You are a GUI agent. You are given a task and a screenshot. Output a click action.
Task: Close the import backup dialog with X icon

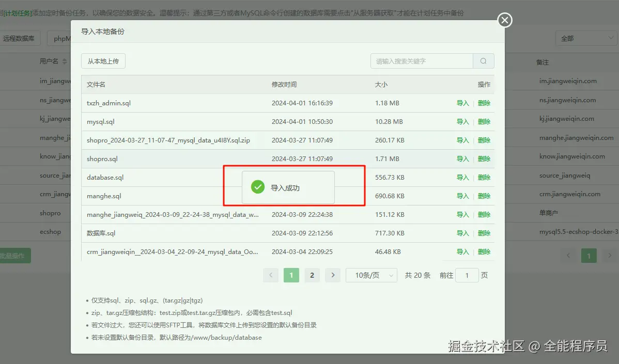click(504, 20)
